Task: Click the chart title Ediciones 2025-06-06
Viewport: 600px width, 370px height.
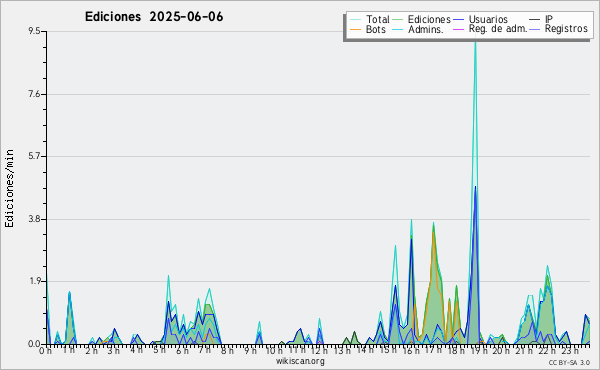Action: click(154, 17)
